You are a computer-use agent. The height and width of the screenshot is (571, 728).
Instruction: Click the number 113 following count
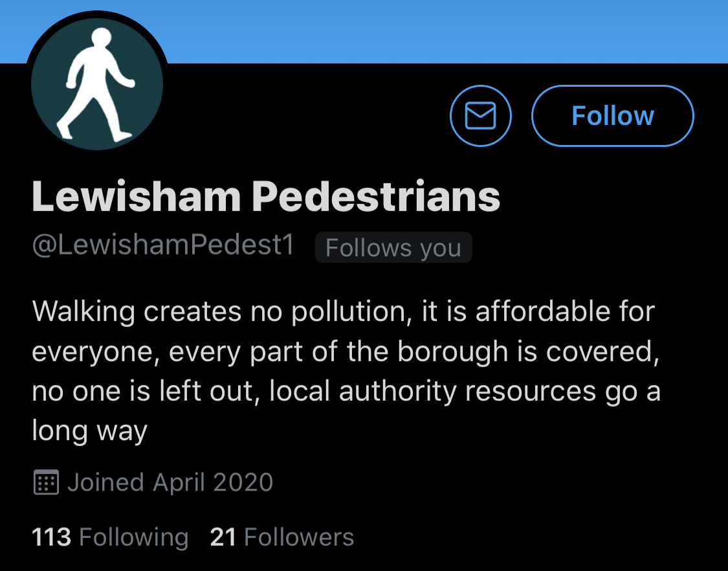click(51, 537)
